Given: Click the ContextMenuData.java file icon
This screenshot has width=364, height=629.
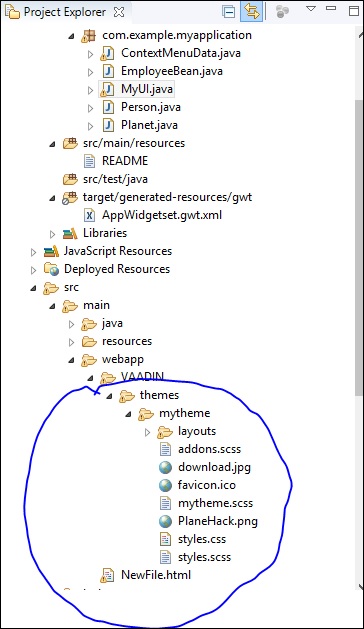Looking at the screenshot, I should point(107,53).
